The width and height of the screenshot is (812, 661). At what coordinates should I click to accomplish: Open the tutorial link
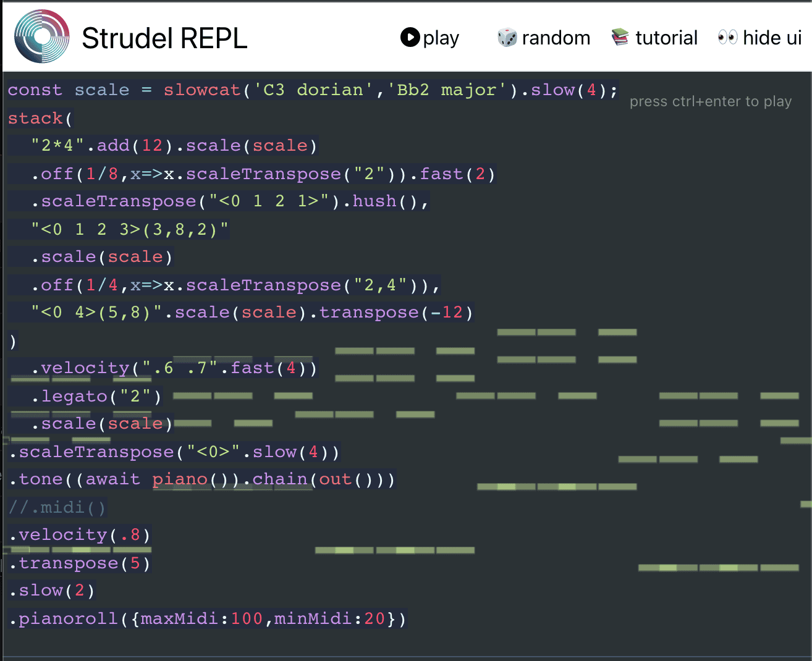click(x=665, y=38)
